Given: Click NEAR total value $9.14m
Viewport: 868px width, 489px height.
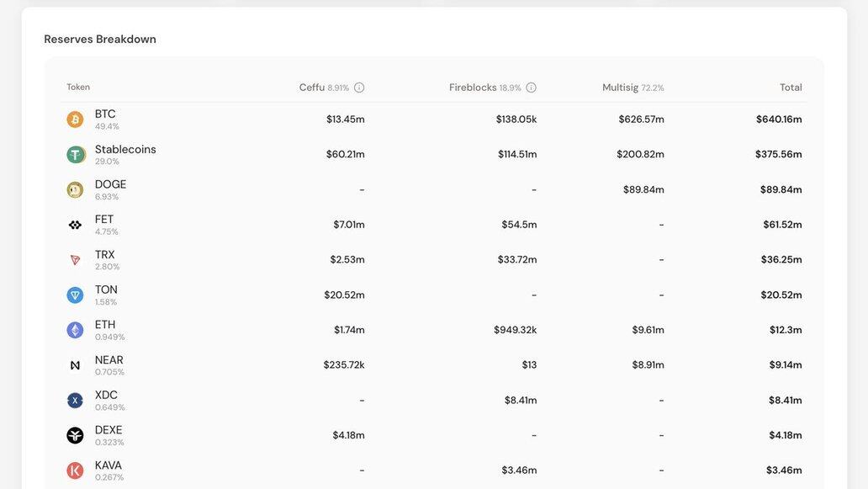Looking at the screenshot, I should 786,365.
